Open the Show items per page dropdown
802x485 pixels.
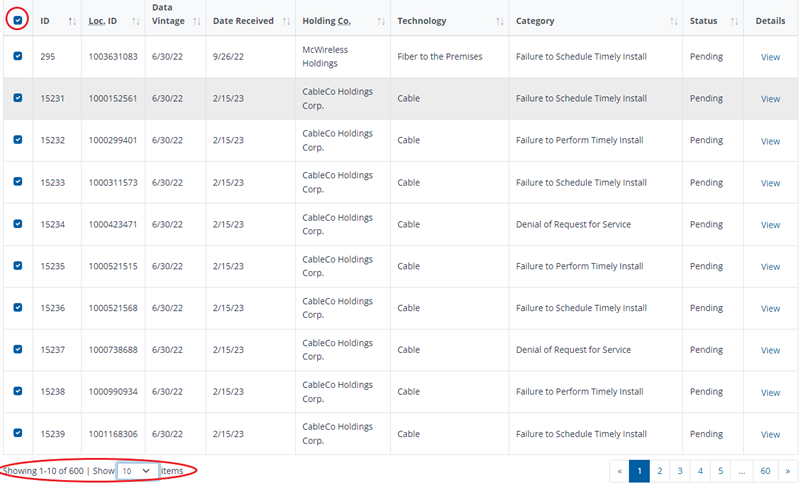(137, 471)
